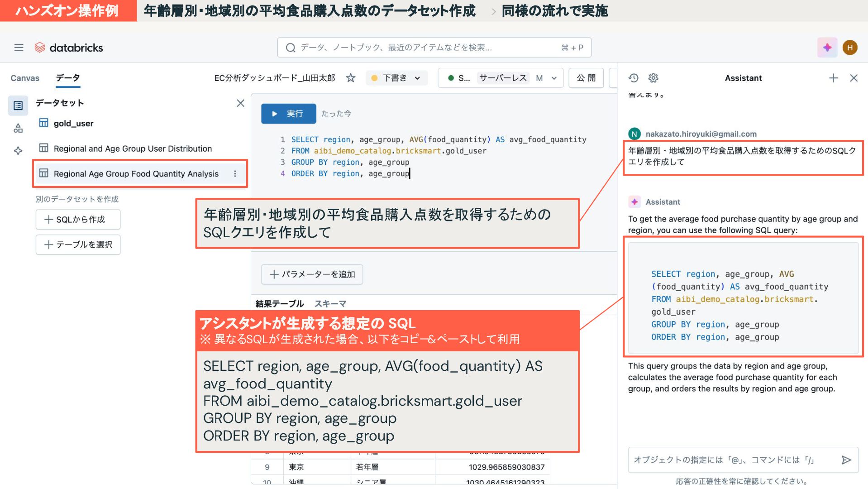Open kebab menu for Regional Age Group Food Quantity Analysis
Image resolution: width=868 pixels, height=489 pixels.
pyautogui.click(x=235, y=173)
